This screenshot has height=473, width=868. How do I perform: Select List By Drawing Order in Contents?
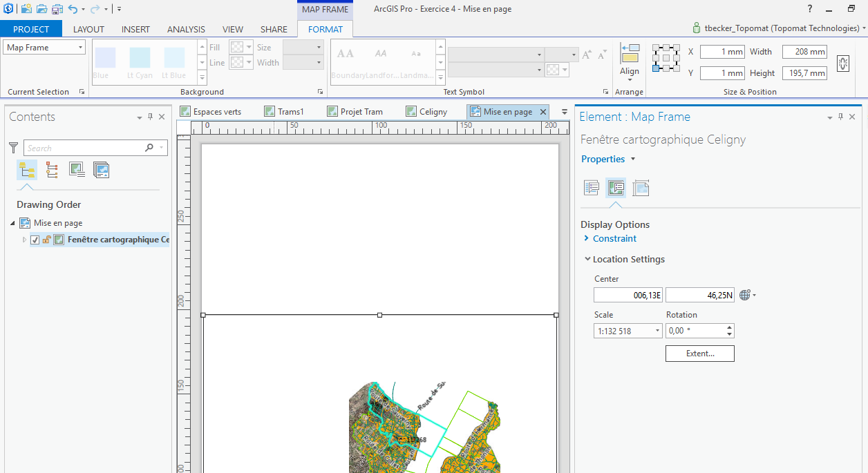(x=27, y=169)
